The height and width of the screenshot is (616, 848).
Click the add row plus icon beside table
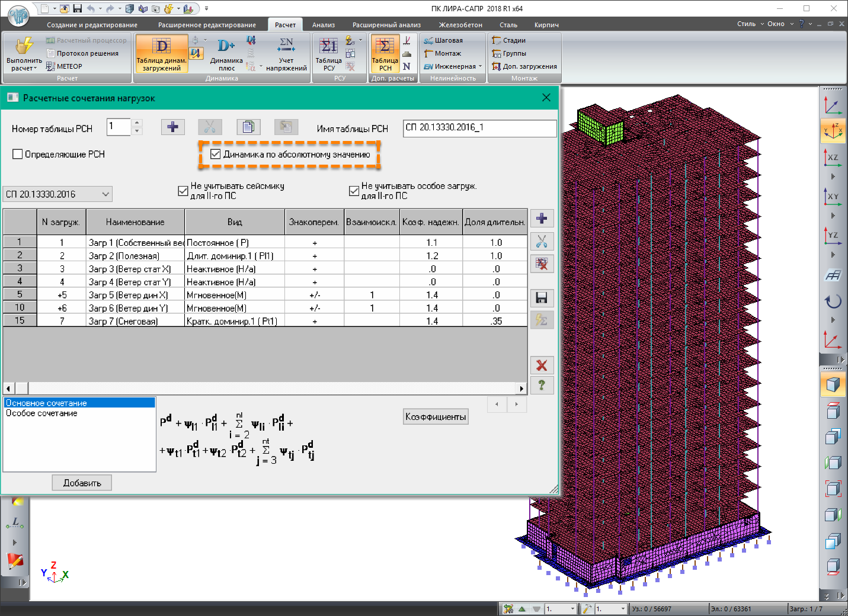click(541, 219)
